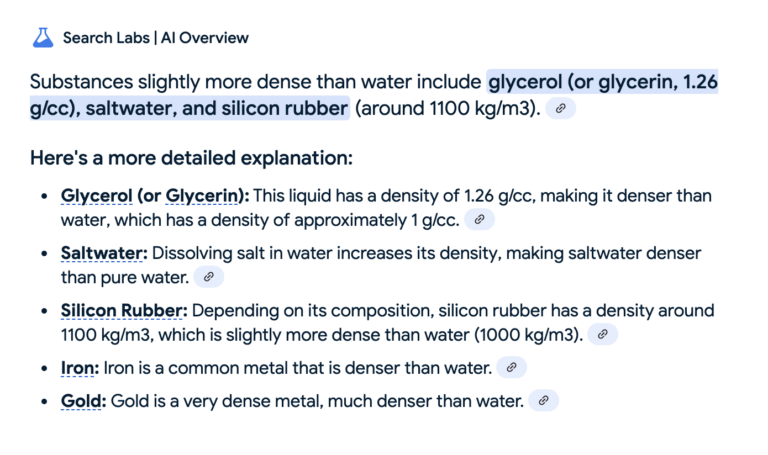Open source link icon after Silicon Rubber bullet
Viewport: 768px width, 455px height.
pyautogui.click(x=602, y=334)
